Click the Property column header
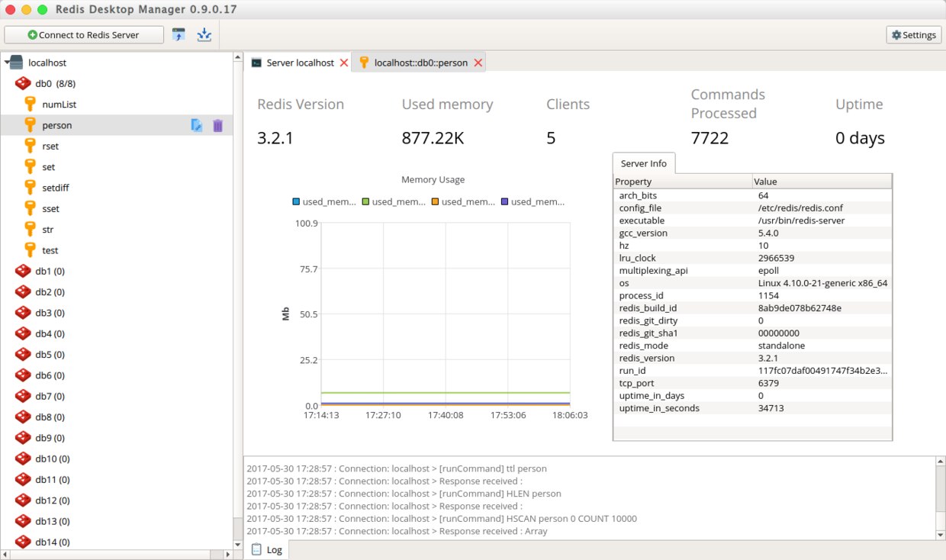Viewport: 946px width, 560px height. pyautogui.click(x=683, y=182)
